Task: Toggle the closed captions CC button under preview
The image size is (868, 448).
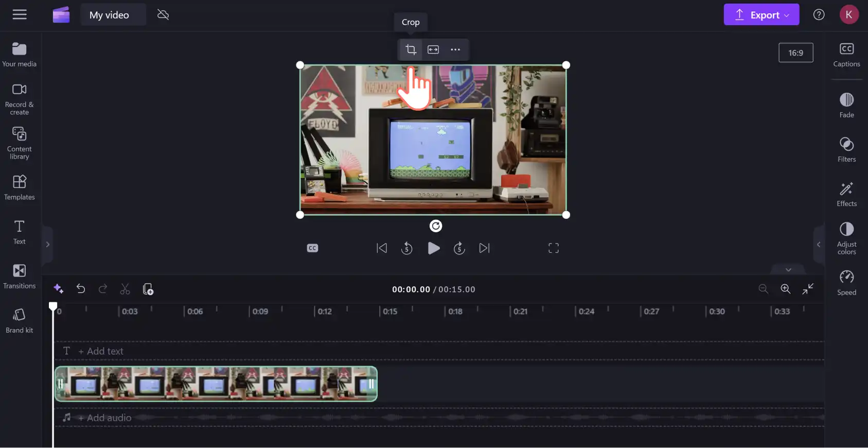Action: pos(312,248)
